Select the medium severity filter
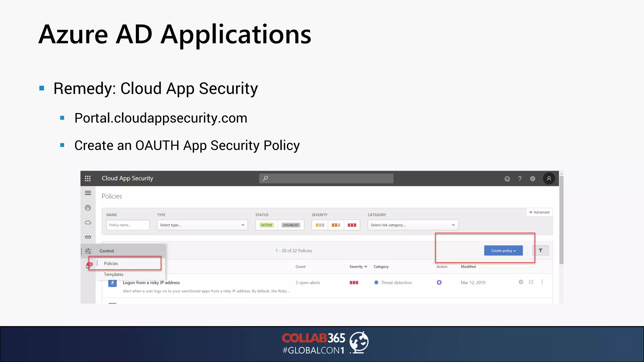The image size is (644, 362). coord(336,225)
